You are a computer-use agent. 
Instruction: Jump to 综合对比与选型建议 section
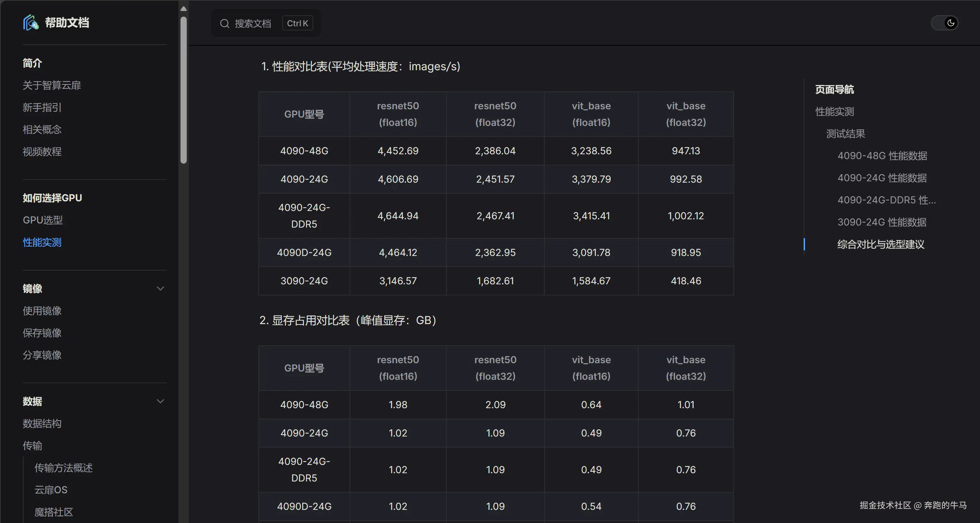880,244
